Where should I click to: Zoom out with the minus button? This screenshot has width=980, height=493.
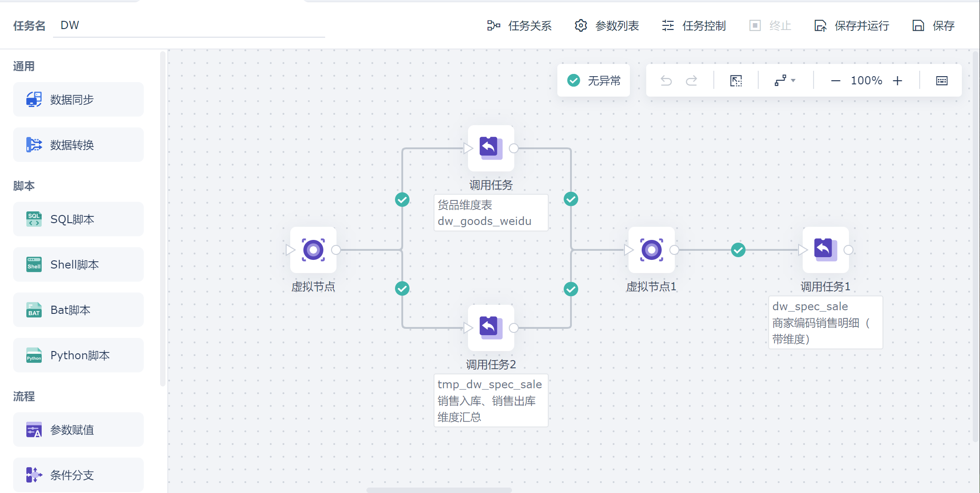pos(835,81)
